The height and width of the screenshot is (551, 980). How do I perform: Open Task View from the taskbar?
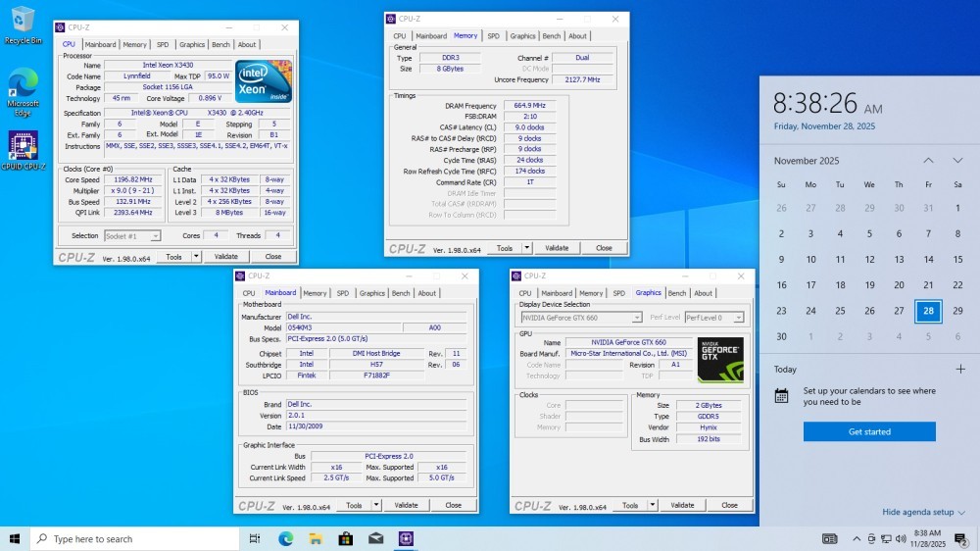coord(255,538)
